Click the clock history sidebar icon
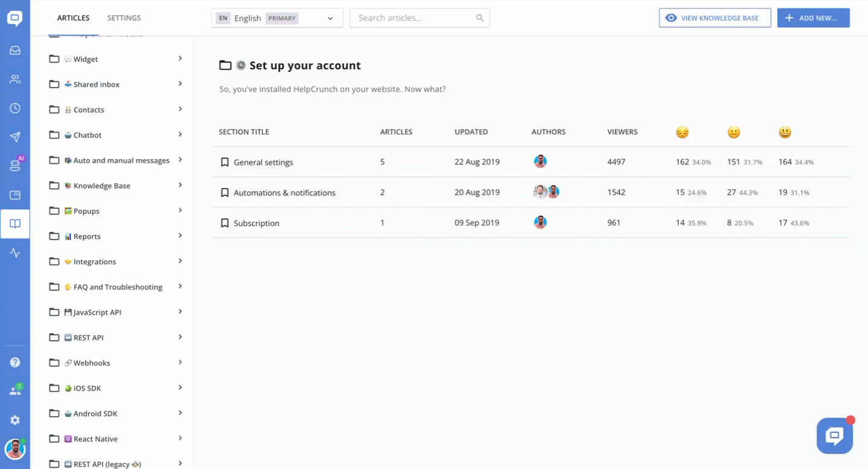Screen dimensions: 868x469 [15, 108]
